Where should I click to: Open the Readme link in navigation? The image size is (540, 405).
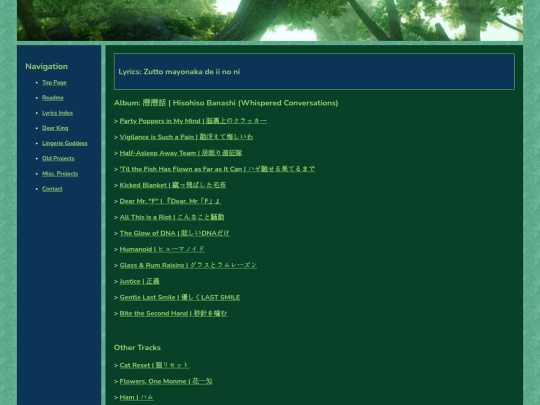click(x=53, y=98)
